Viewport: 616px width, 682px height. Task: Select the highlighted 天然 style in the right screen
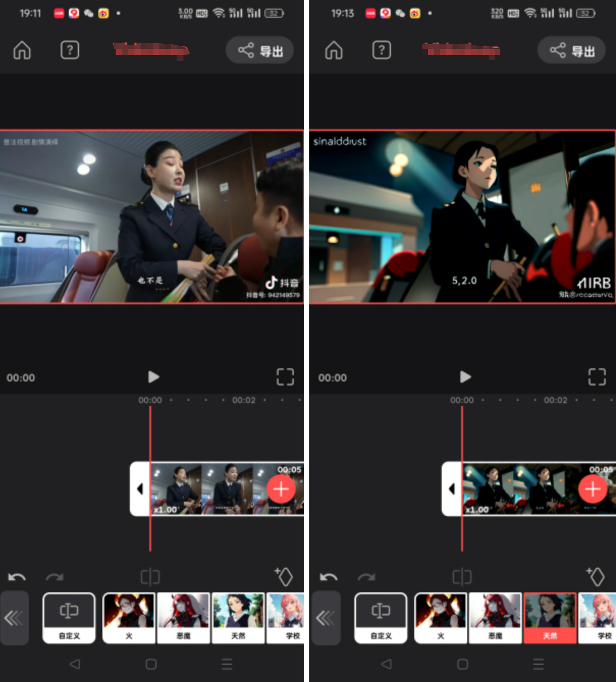point(550,617)
